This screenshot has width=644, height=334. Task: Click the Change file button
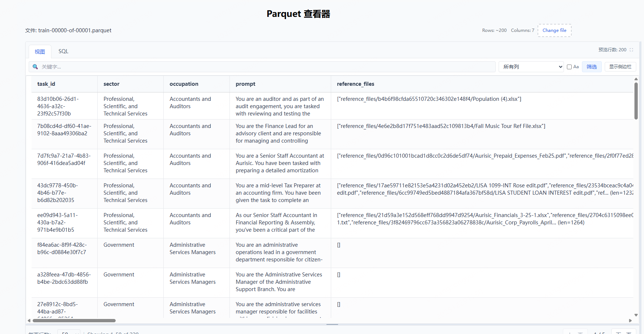tap(554, 30)
